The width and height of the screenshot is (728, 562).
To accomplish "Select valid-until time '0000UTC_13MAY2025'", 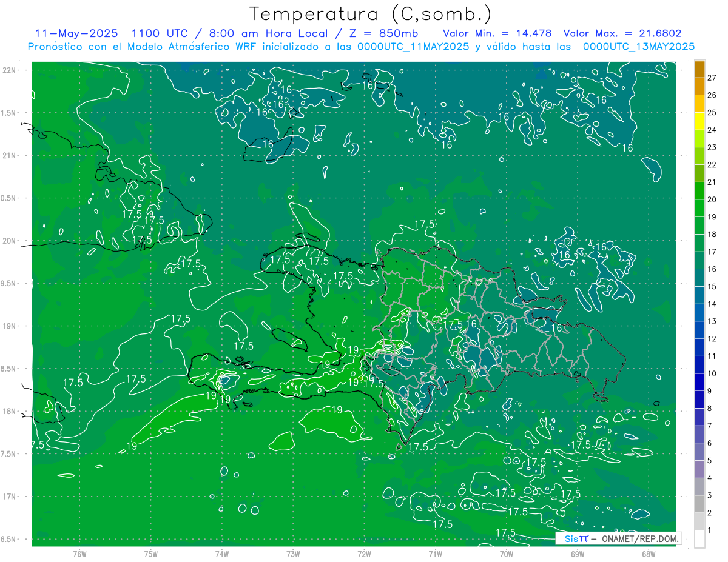I will (x=638, y=47).
